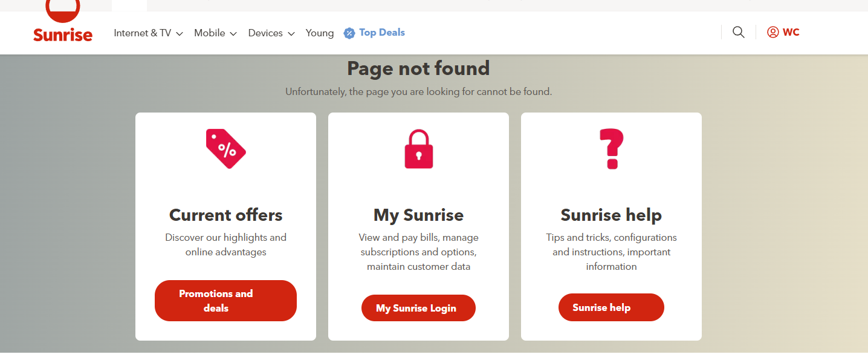Click the Current offers card heading
This screenshot has height=363, width=868.
pyautogui.click(x=225, y=215)
